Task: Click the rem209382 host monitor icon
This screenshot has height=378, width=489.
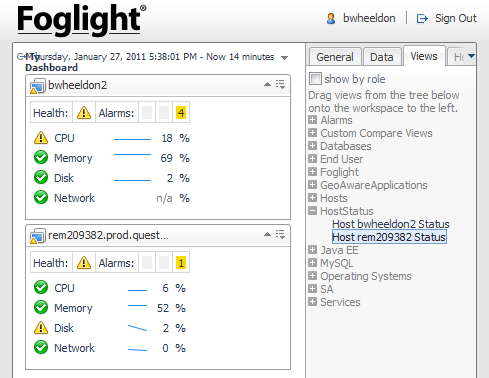Action: click(x=37, y=236)
